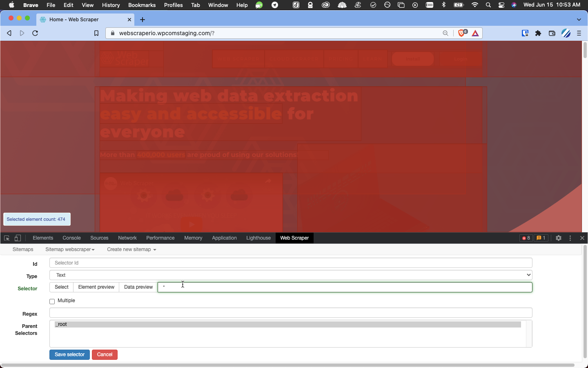Click the bookmark icon beside the address bar
Screen dimensions: 588x368
pos(96,33)
